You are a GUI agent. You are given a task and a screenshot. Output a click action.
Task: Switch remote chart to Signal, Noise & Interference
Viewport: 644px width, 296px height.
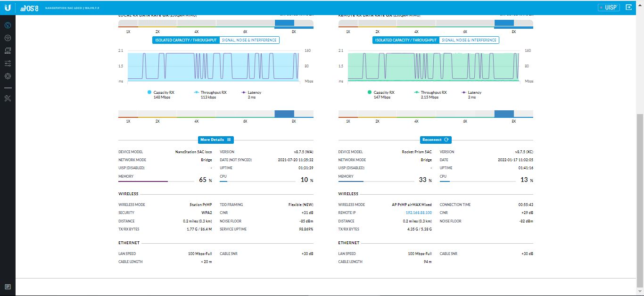point(469,40)
